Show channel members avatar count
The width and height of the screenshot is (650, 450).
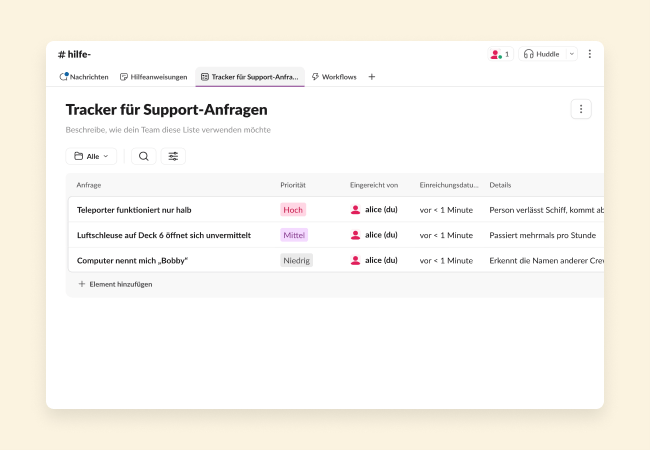500,54
